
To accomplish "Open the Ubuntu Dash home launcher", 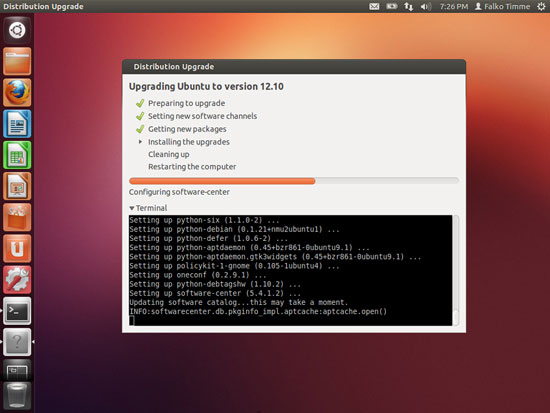I will [17, 30].
